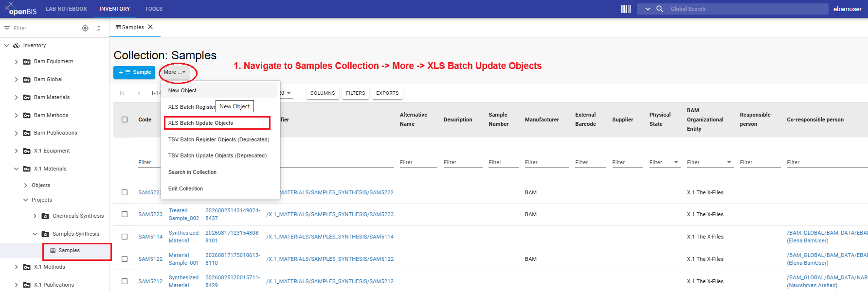Check the SAM5223 row checkbox
The image size is (868, 291).
pos(125,214)
